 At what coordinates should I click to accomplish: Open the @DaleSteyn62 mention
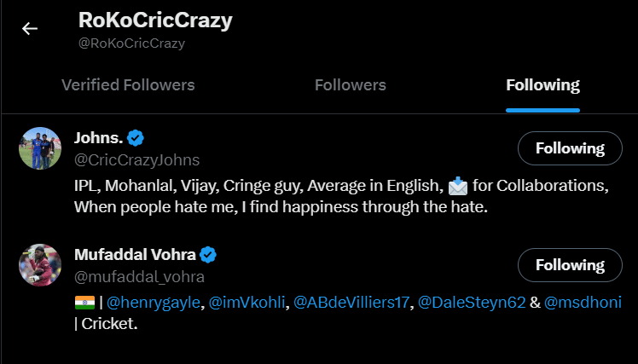(472, 303)
